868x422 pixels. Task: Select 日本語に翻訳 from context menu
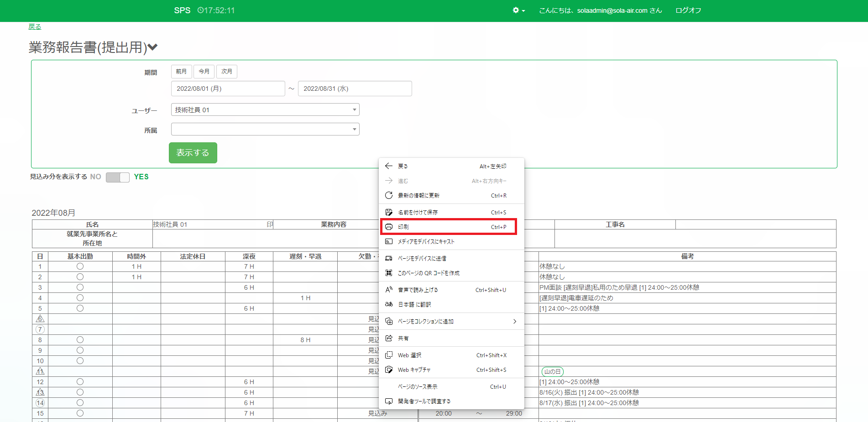click(414, 304)
